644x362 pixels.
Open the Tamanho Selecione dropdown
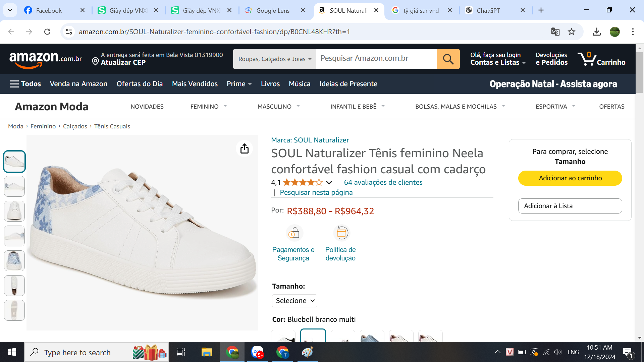point(294,301)
